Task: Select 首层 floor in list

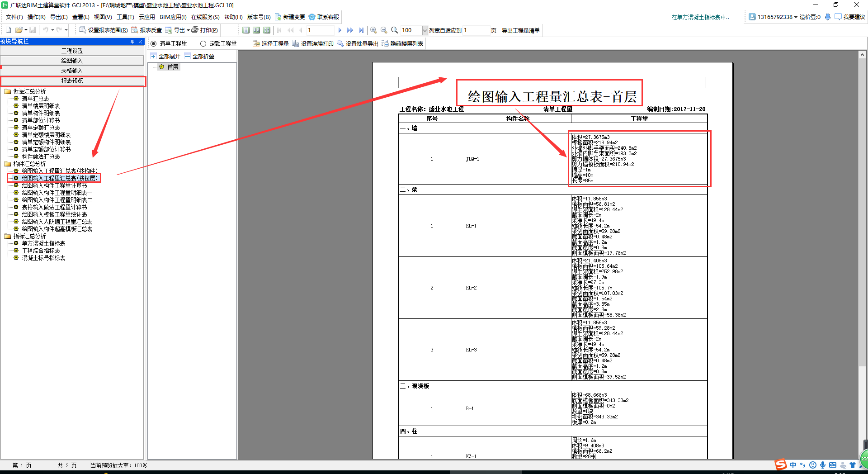Action: point(173,67)
